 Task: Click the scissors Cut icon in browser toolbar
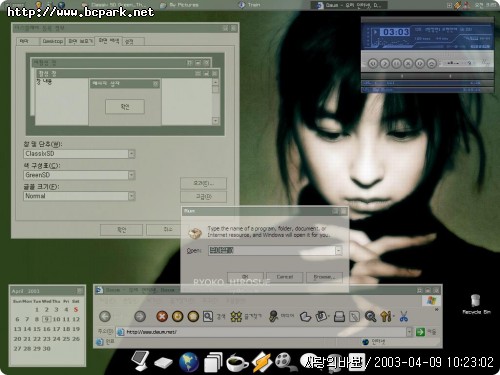(x=404, y=316)
